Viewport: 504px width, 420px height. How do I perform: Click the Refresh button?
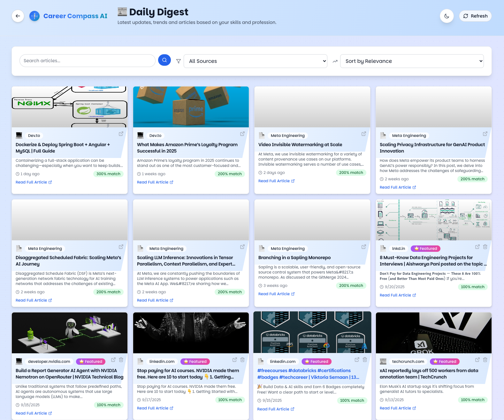point(475,16)
